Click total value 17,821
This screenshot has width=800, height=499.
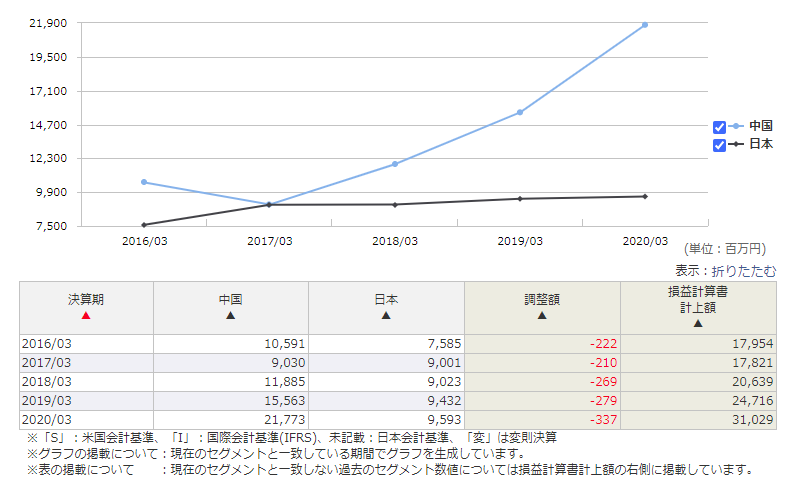pyautogui.click(x=753, y=363)
